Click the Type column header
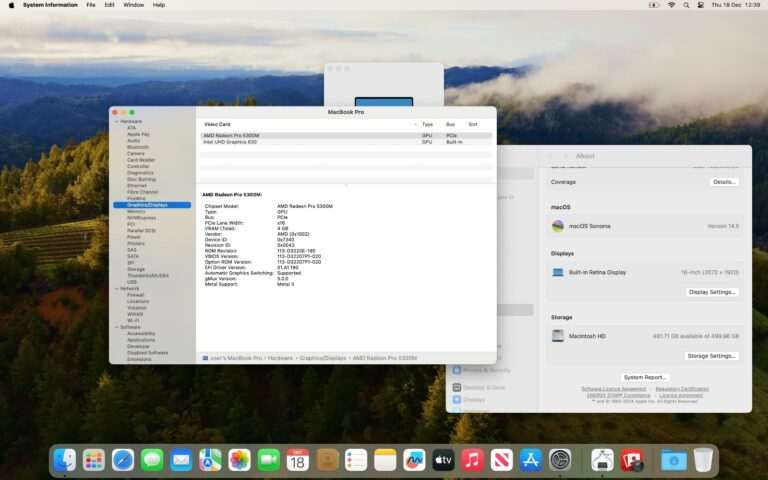Screen dimensions: 768x480 (x=428, y=124)
